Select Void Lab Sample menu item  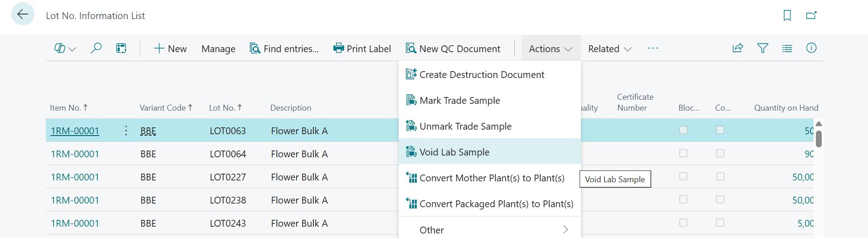click(454, 152)
